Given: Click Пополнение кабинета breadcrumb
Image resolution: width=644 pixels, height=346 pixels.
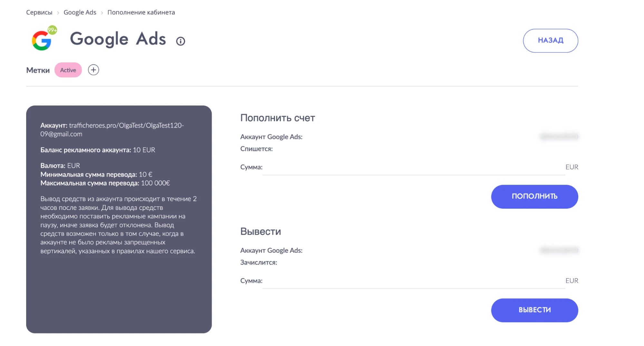Looking at the screenshot, I should tap(141, 12).
